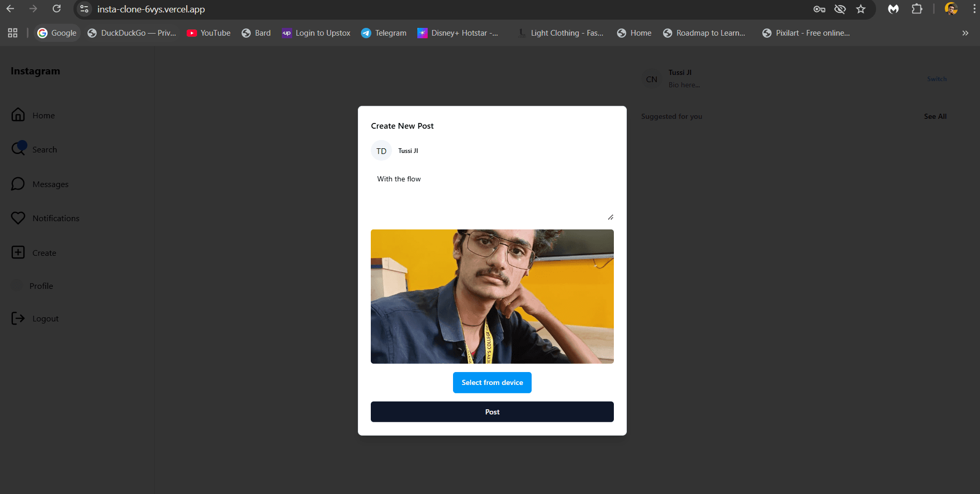Open site information icon in address bar
This screenshot has height=494, width=980.
click(x=84, y=9)
